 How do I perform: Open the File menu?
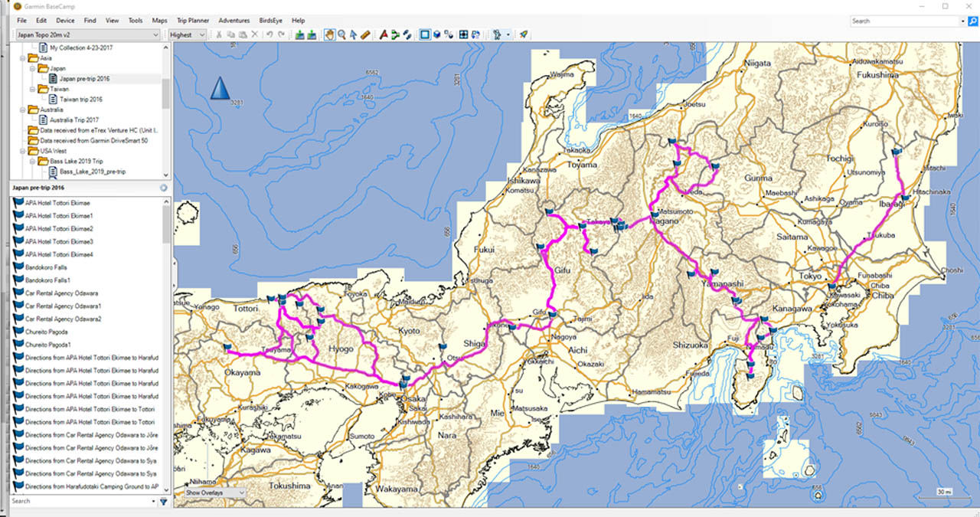click(x=21, y=21)
